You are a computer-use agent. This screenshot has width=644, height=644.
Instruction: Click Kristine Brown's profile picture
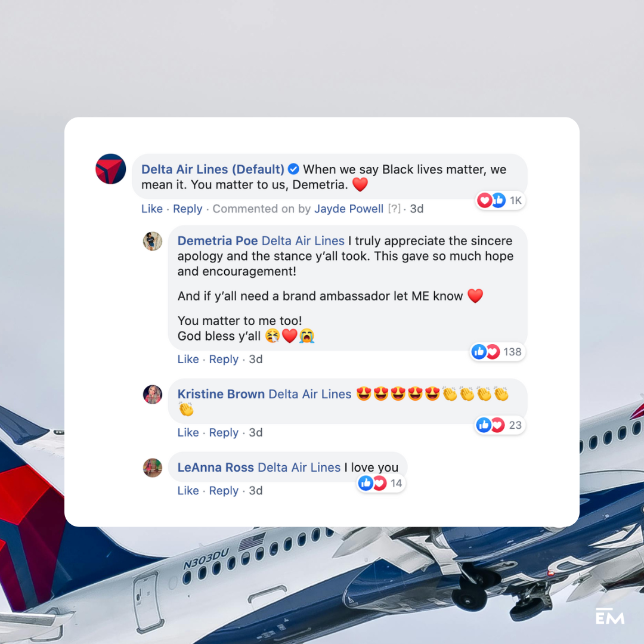(153, 395)
